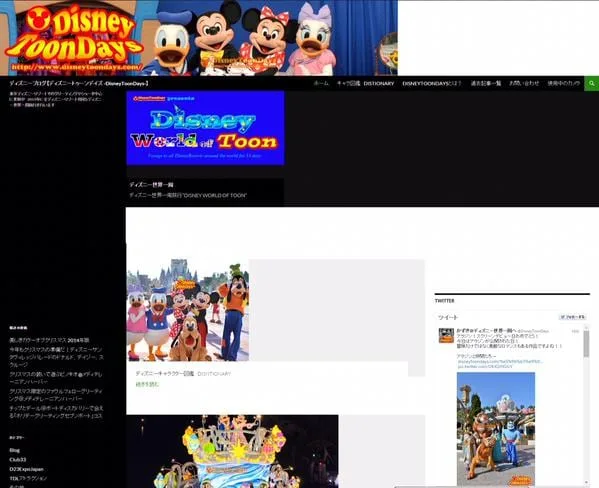Open recent post beginning クリスマス限定のファウルフェロー
The height and width of the screenshot is (488, 599).
point(56,395)
